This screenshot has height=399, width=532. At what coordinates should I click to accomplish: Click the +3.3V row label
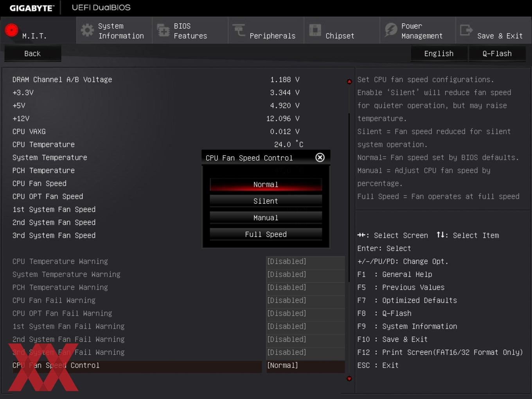[x=23, y=93]
